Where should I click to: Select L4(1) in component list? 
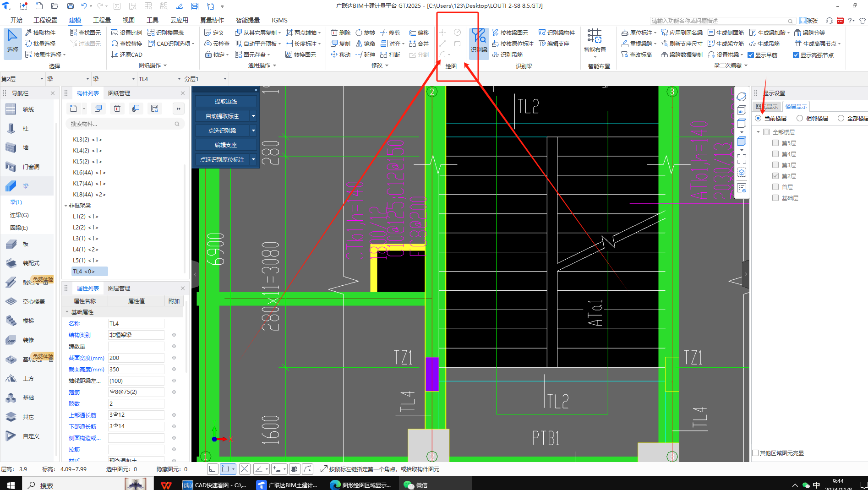click(85, 249)
